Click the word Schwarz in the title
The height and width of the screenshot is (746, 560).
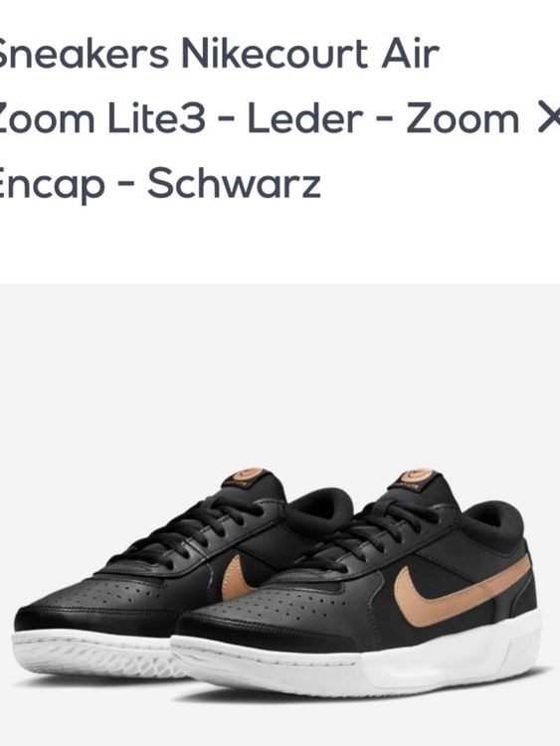(234, 183)
